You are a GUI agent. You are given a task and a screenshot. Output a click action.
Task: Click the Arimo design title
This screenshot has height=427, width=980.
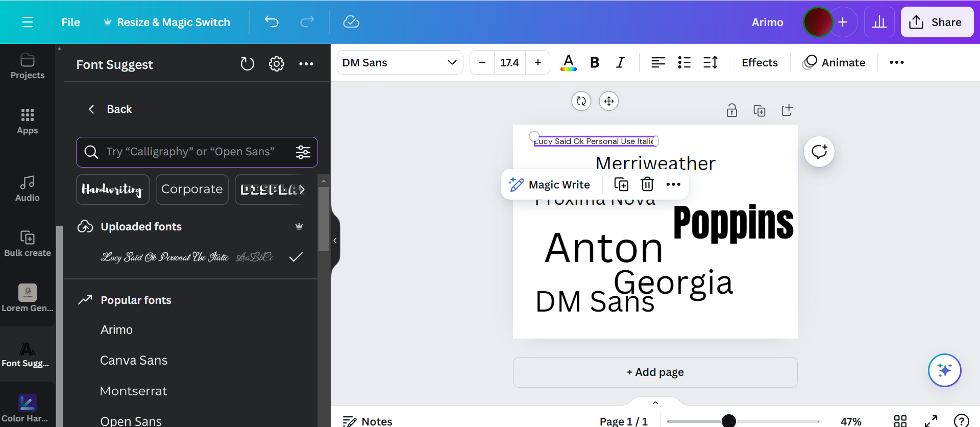[x=767, y=22]
